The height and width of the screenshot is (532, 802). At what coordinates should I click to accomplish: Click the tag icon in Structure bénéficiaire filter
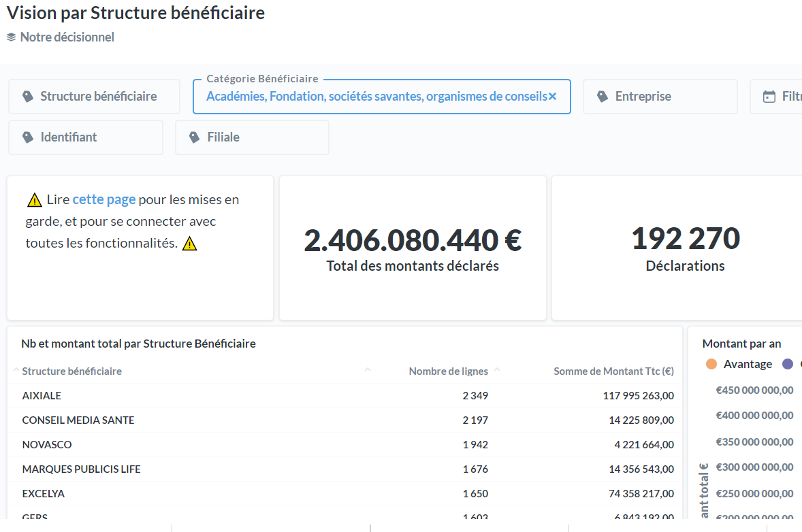[x=28, y=97]
